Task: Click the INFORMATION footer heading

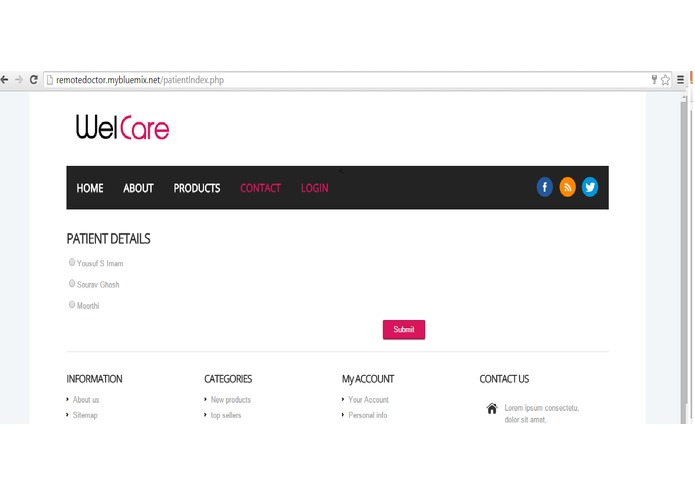Action: click(94, 379)
